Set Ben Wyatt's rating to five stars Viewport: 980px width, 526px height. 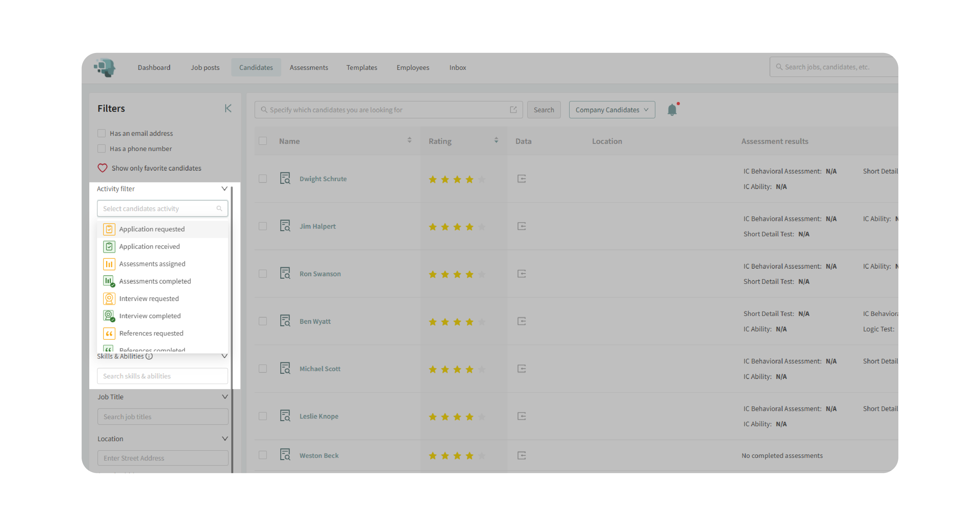point(482,322)
